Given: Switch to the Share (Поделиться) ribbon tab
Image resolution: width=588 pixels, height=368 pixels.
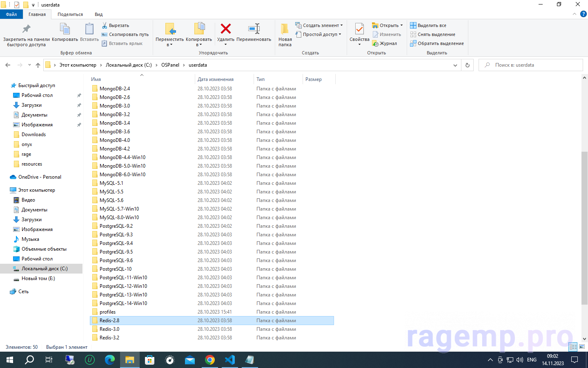Looking at the screenshot, I should [x=70, y=14].
